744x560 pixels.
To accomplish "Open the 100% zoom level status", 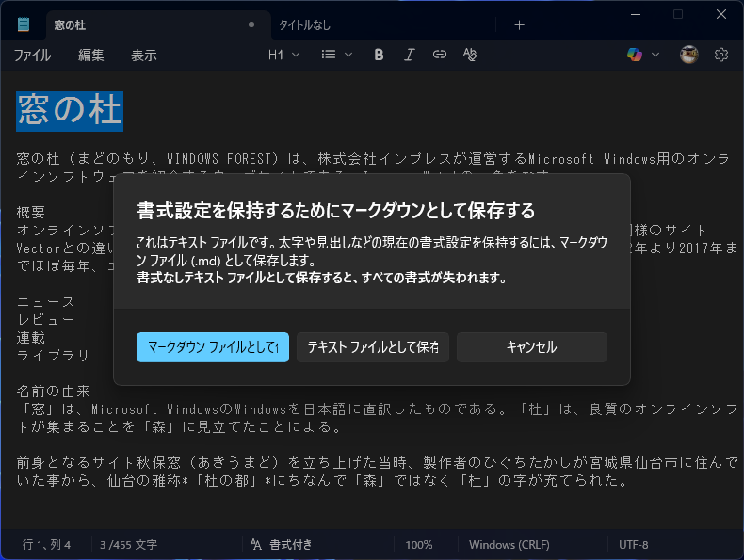I will click(x=419, y=544).
